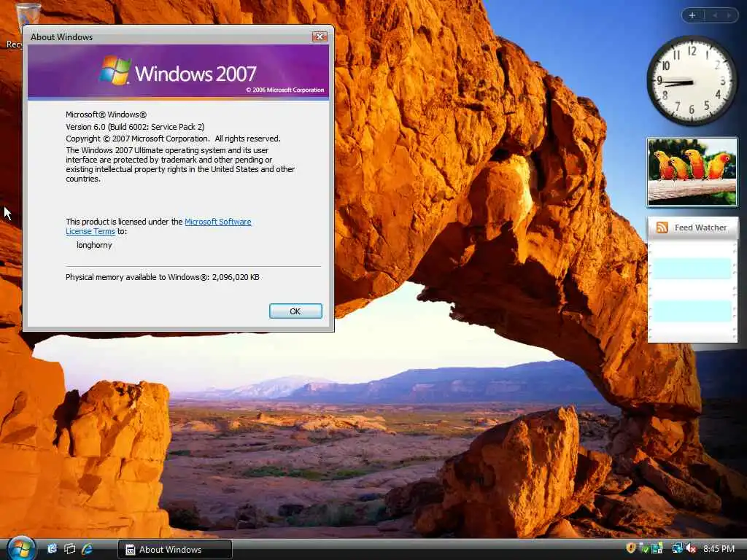Close the About Windows dialog

pyautogui.click(x=320, y=36)
